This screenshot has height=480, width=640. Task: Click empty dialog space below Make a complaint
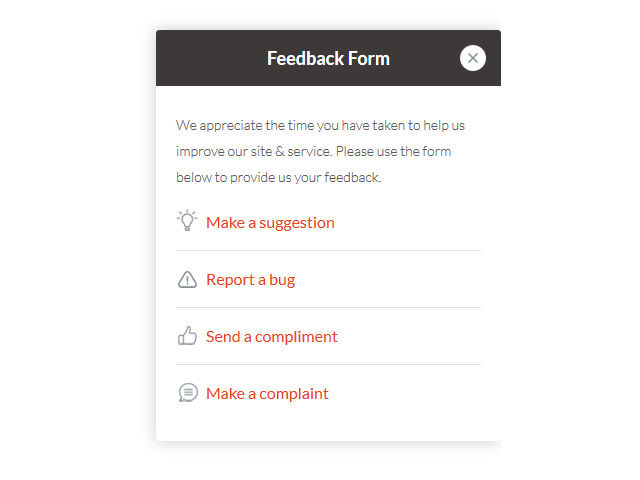(x=328, y=424)
